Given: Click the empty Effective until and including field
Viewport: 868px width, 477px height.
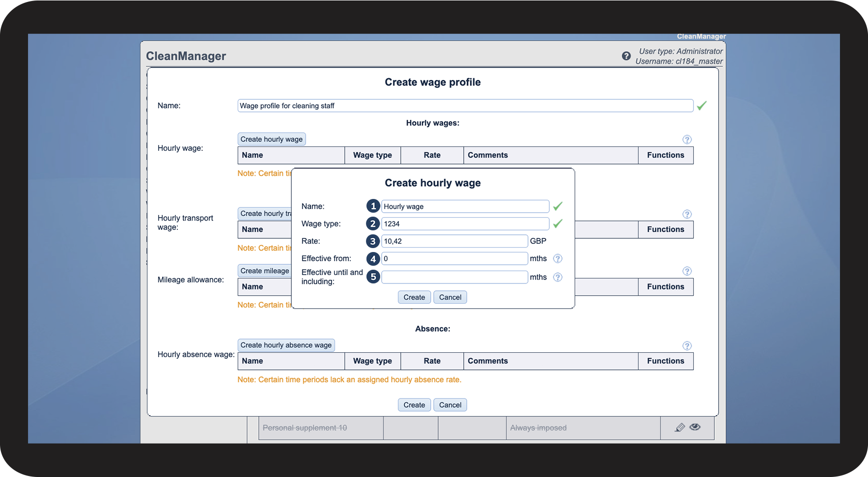Looking at the screenshot, I should pyautogui.click(x=454, y=277).
